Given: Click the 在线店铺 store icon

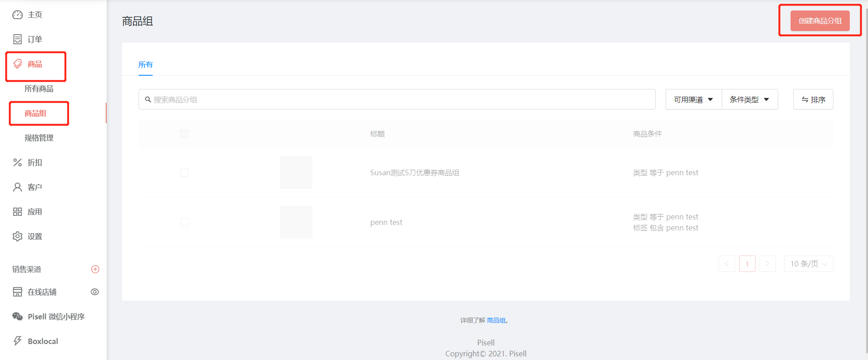Looking at the screenshot, I should [x=17, y=292].
